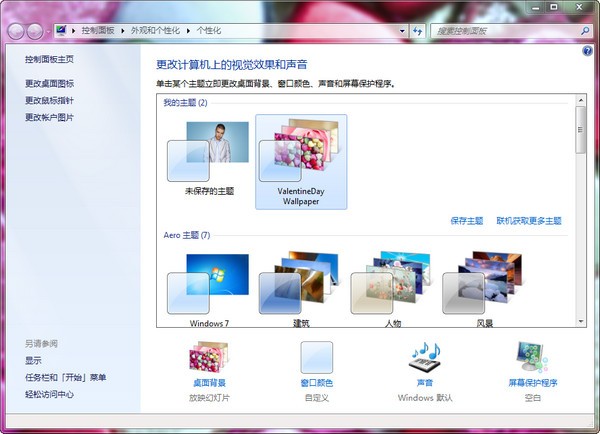
Task: Expand the arrow after 控制面板 breadcrumb
Action: [123, 31]
